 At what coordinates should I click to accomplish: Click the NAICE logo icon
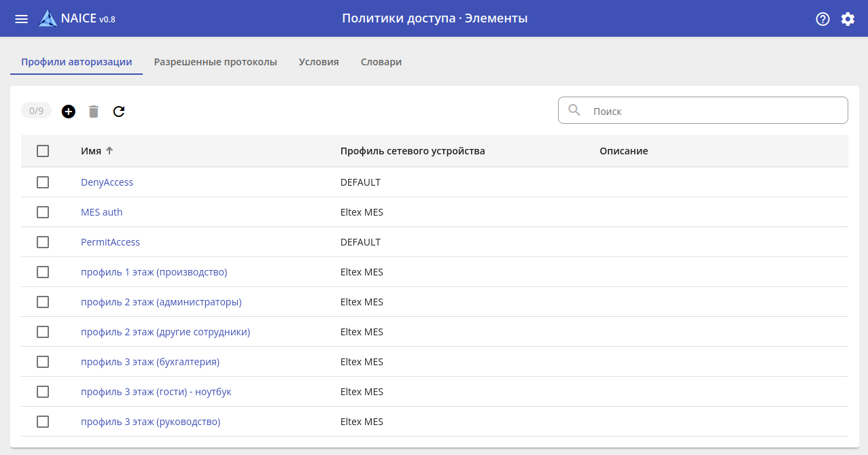pos(48,19)
